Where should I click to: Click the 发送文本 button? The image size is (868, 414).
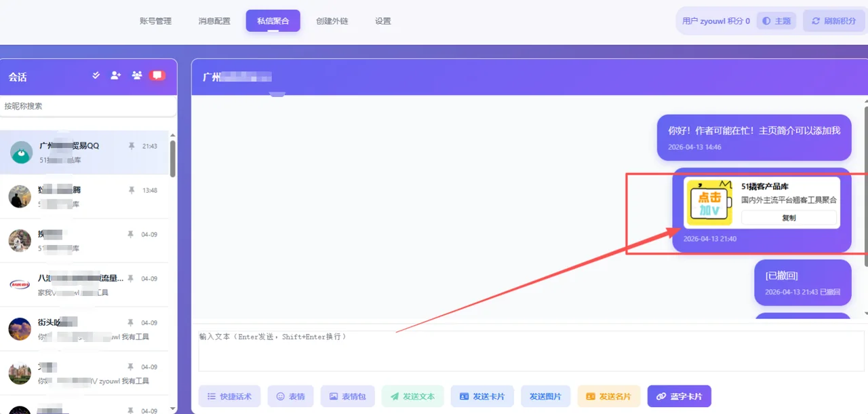tap(412, 396)
